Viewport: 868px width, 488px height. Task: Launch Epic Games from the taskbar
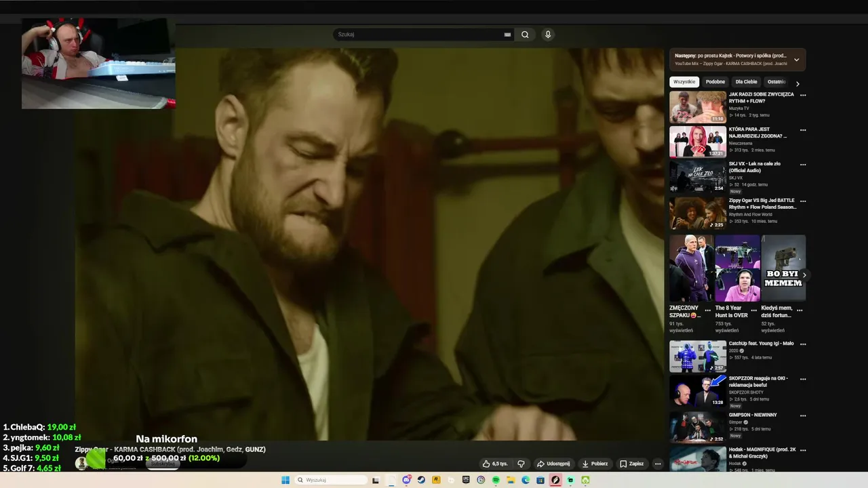(466, 480)
